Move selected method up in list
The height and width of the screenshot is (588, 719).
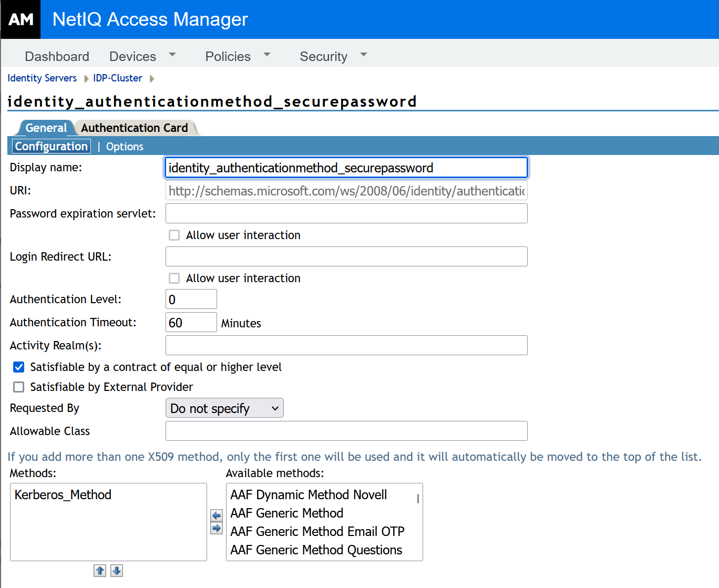point(100,571)
